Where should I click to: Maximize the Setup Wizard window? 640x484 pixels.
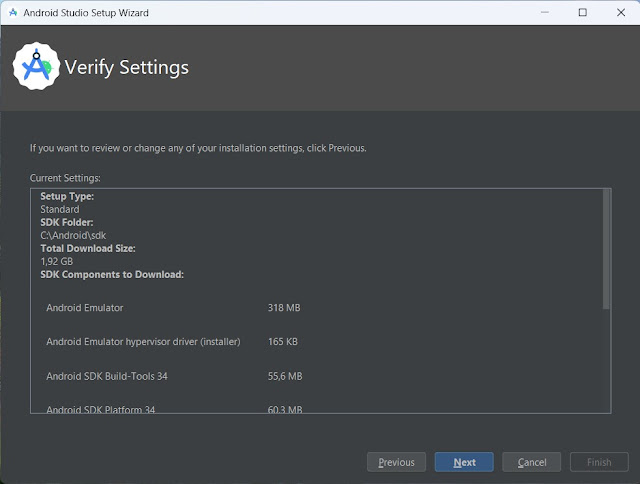pos(582,13)
